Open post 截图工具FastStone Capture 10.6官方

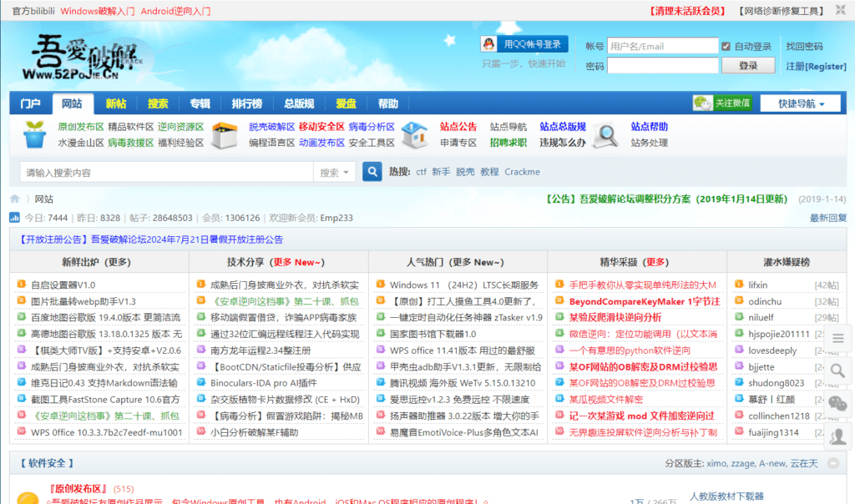point(105,400)
